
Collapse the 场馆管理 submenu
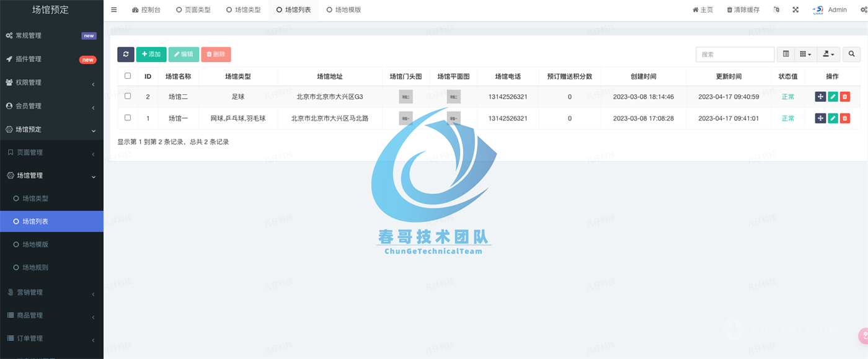(x=51, y=175)
